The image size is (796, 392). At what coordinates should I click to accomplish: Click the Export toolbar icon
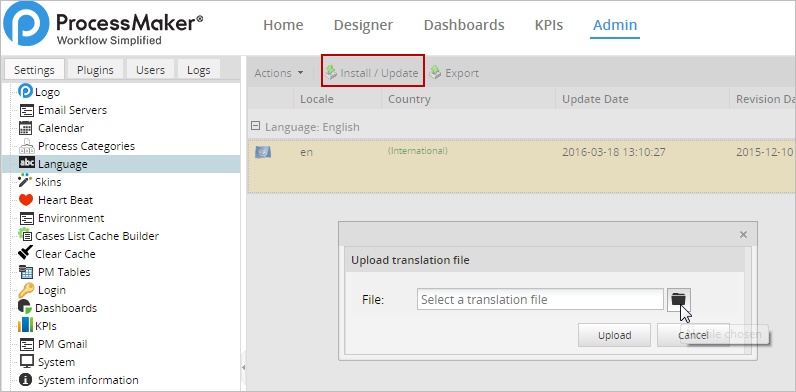pyautogui.click(x=435, y=72)
